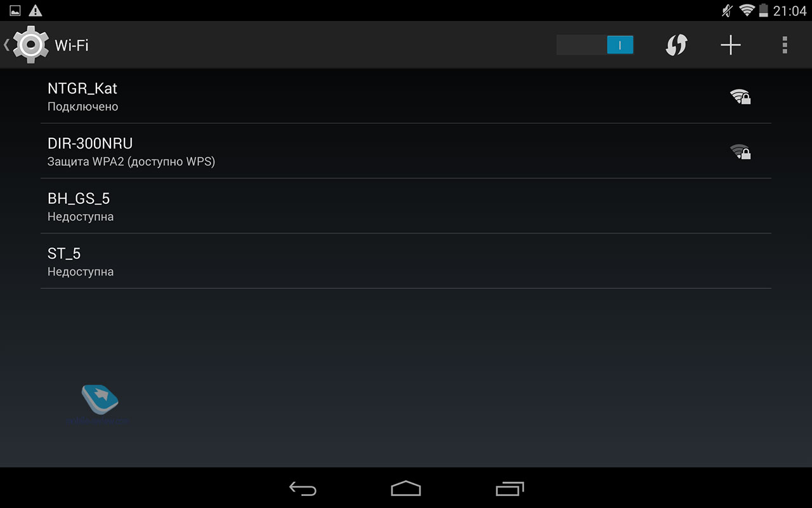Viewport: 812px width, 508px height.
Task: Tap the DIR-300NRU signal lock icon
Action: [x=740, y=152]
